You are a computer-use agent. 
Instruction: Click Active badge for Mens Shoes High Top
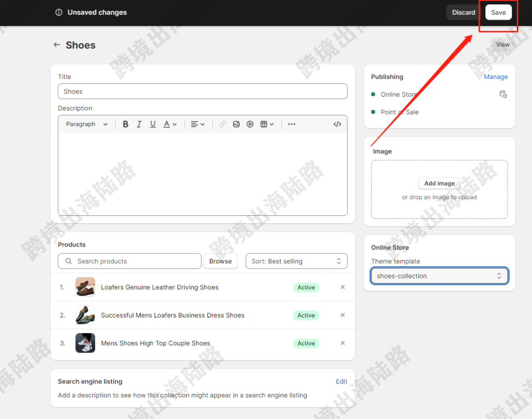click(x=306, y=343)
